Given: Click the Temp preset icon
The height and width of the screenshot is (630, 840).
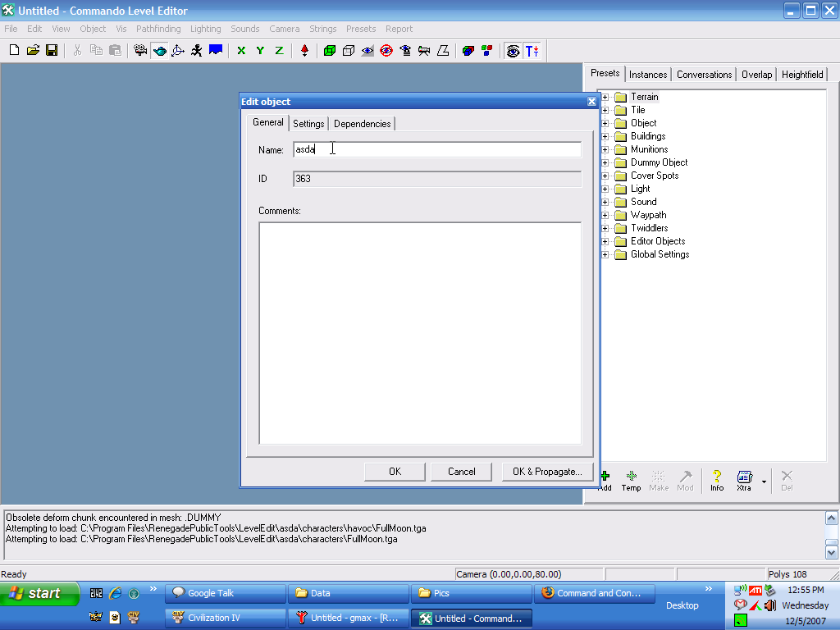Looking at the screenshot, I should coord(631,479).
